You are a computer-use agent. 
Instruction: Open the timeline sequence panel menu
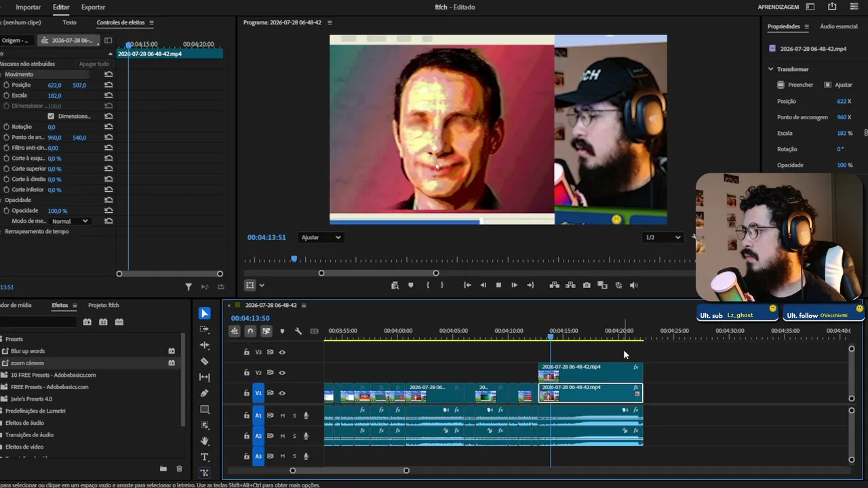(304, 305)
